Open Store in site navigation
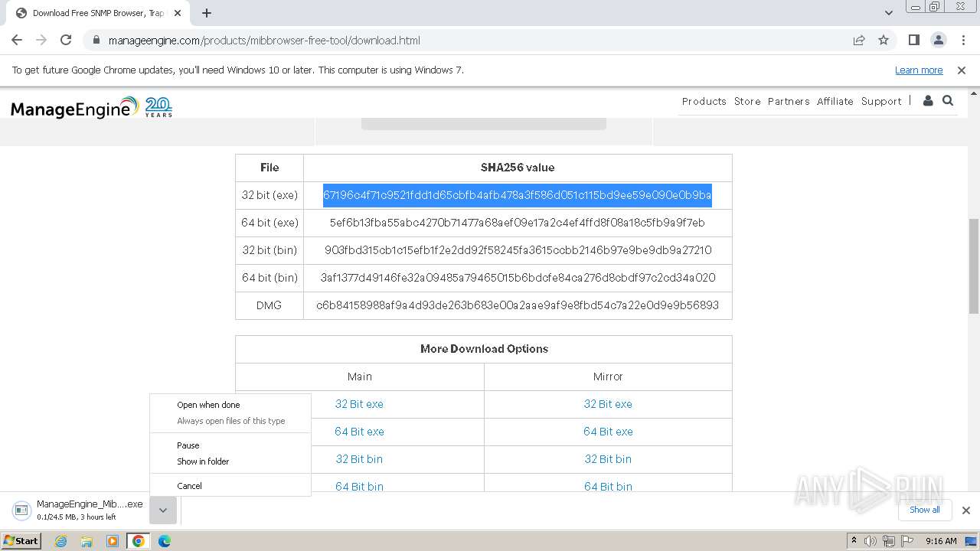The height and width of the screenshot is (551, 980). (x=747, y=101)
